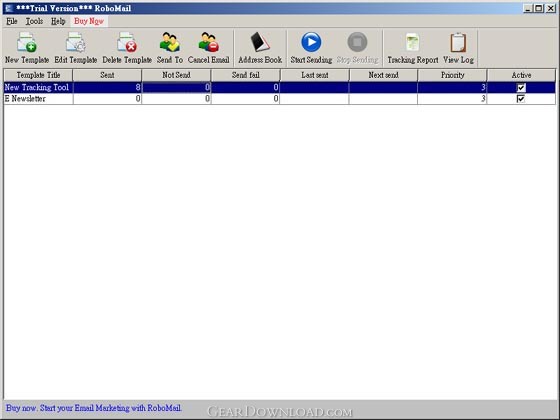
Task: Maximize the RoboMail window
Action: 539,8
